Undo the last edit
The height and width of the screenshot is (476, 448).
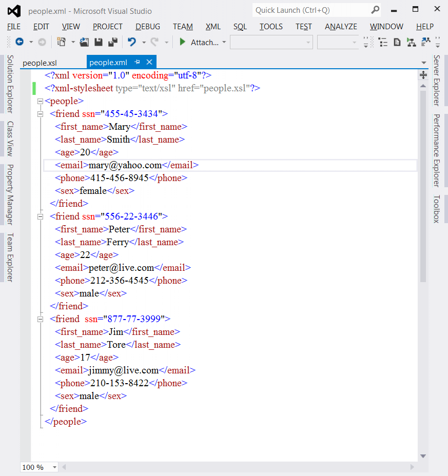132,42
